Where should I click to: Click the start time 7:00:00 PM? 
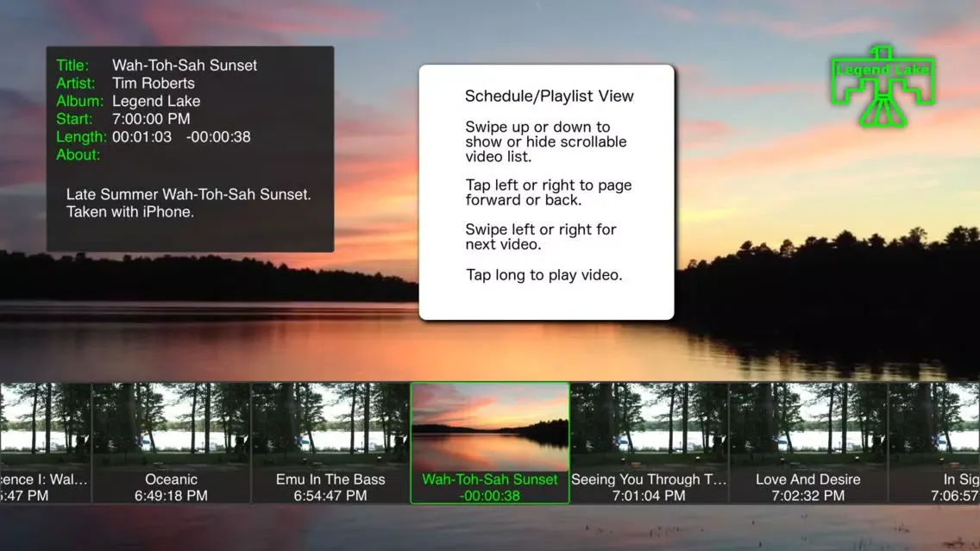pos(151,119)
